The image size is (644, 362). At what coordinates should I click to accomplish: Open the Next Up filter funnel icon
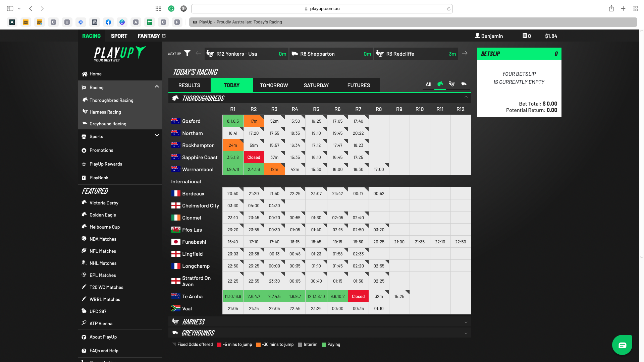pos(187,53)
